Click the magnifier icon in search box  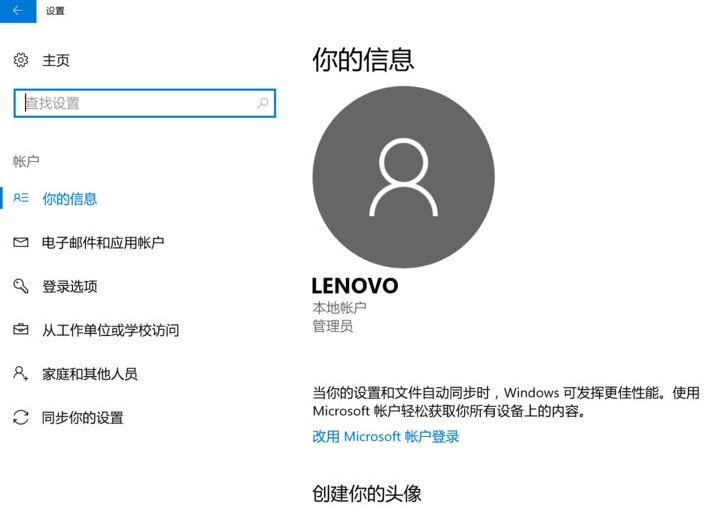[x=263, y=103]
